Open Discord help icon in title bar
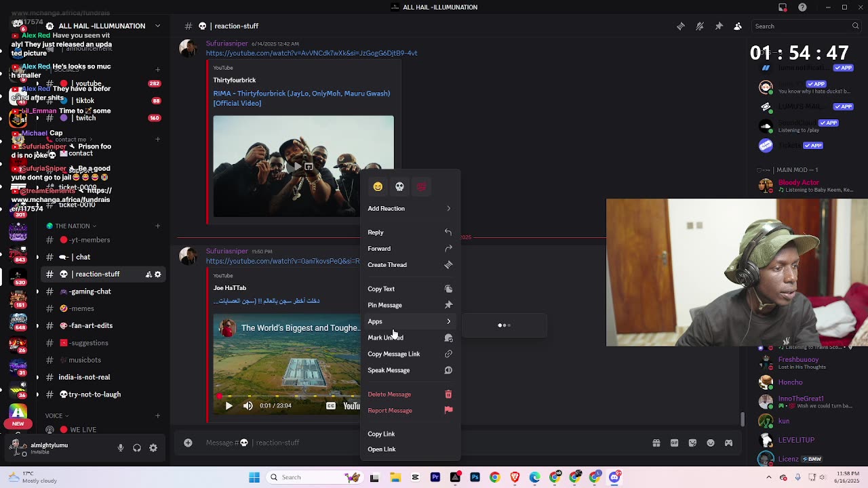This screenshot has height=488, width=868. click(x=803, y=7)
